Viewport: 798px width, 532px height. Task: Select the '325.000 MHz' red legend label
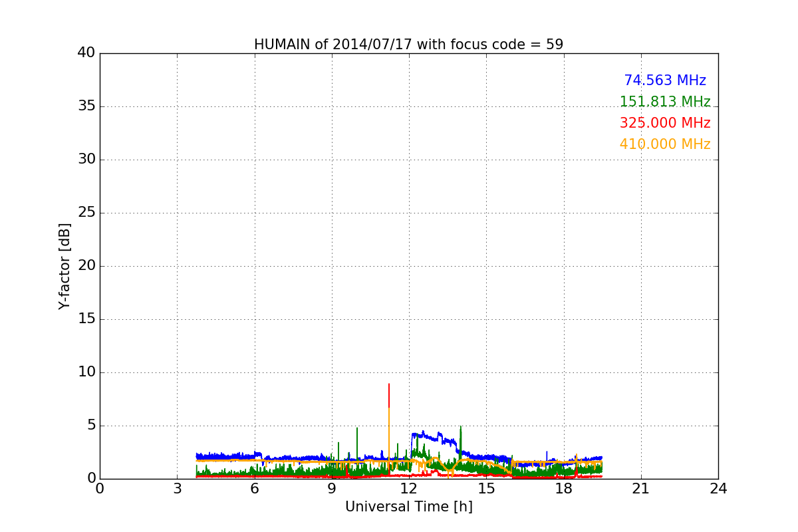[665, 123]
